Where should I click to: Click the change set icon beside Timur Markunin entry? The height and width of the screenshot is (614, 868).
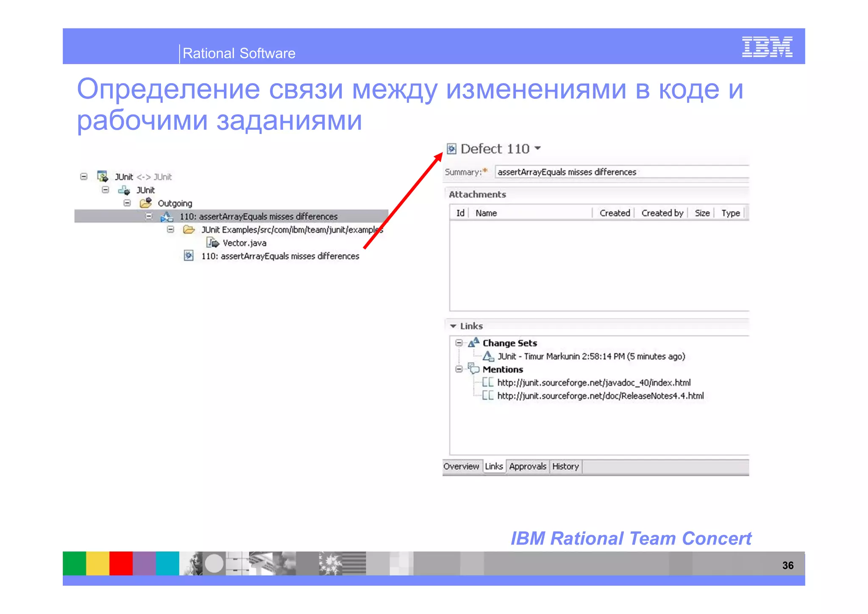pyautogui.click(x=489, y=356)
